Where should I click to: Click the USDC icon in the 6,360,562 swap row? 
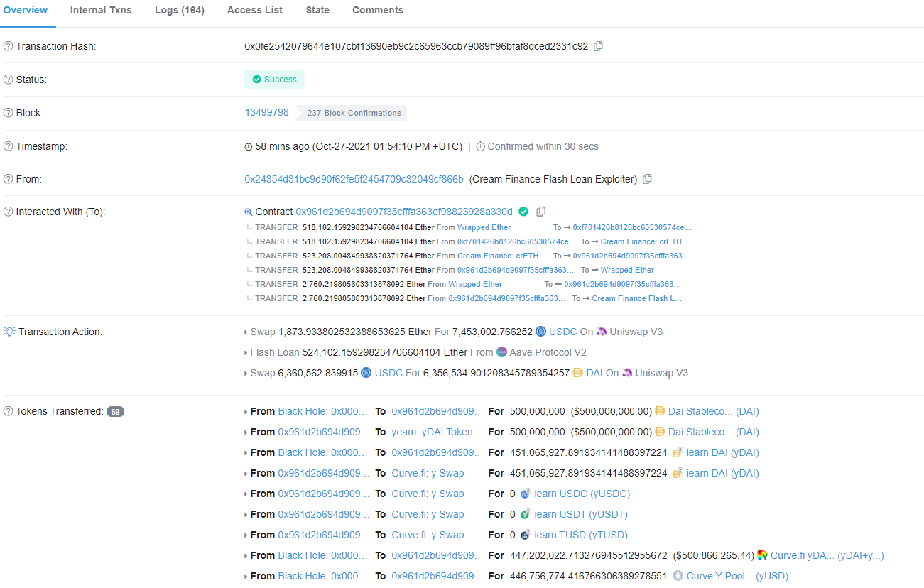(x=366, y=373)
